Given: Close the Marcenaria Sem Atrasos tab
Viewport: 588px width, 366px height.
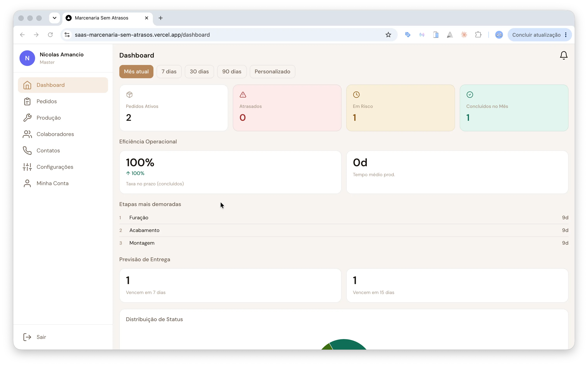Looking at the screenshot, I should coord(146,18).
